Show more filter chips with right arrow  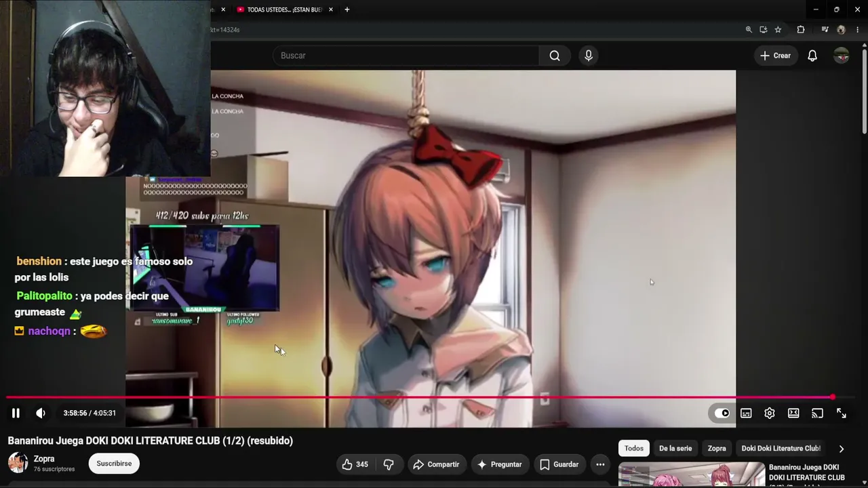point(841,449)
